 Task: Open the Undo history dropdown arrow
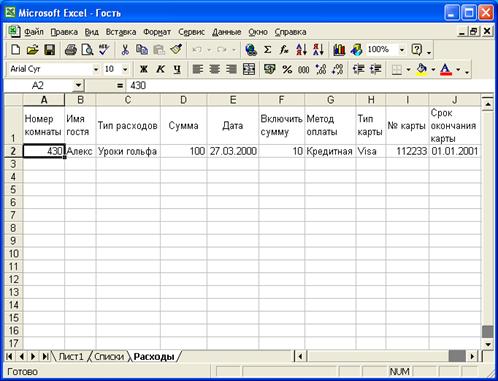tap(209, 50)
